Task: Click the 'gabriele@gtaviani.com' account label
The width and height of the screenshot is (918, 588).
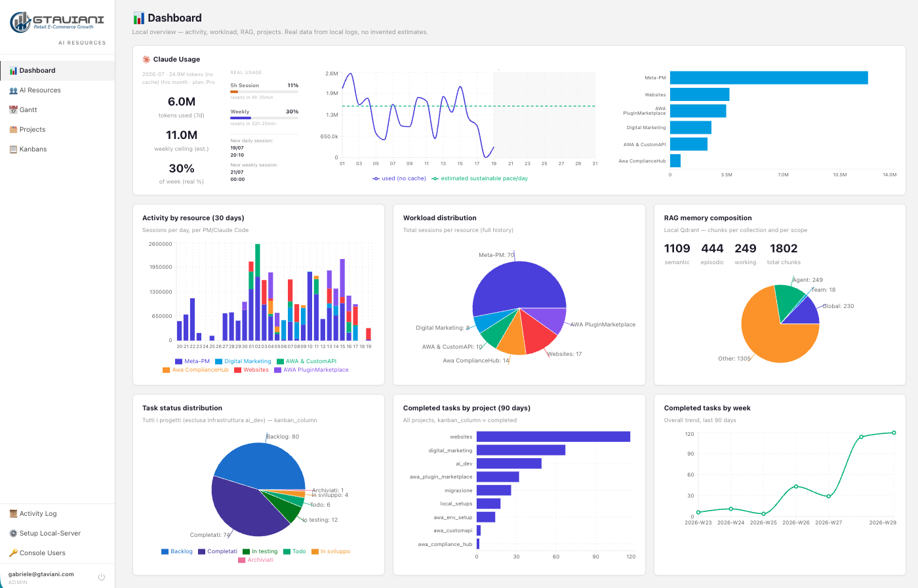Action: (x=41, y=574)
